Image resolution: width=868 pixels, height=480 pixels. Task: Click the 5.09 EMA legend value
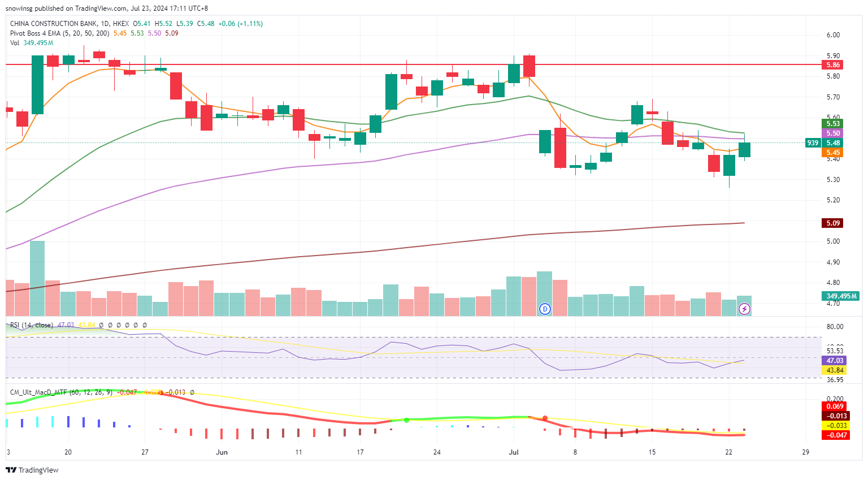pyautogui.click(x=172, y=33)
